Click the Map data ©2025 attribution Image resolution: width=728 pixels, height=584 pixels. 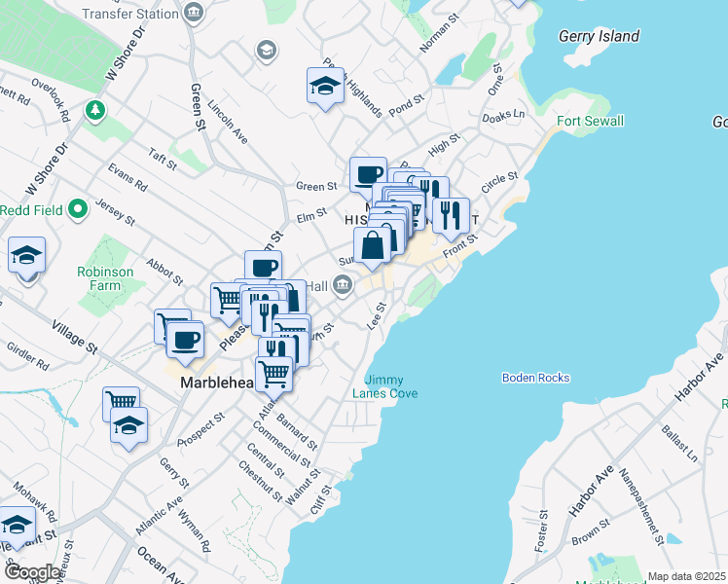[686, 577]
